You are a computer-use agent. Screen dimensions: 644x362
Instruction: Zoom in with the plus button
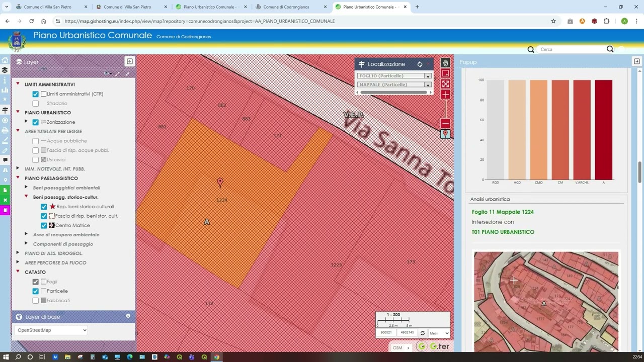click(x=445, y=95)
